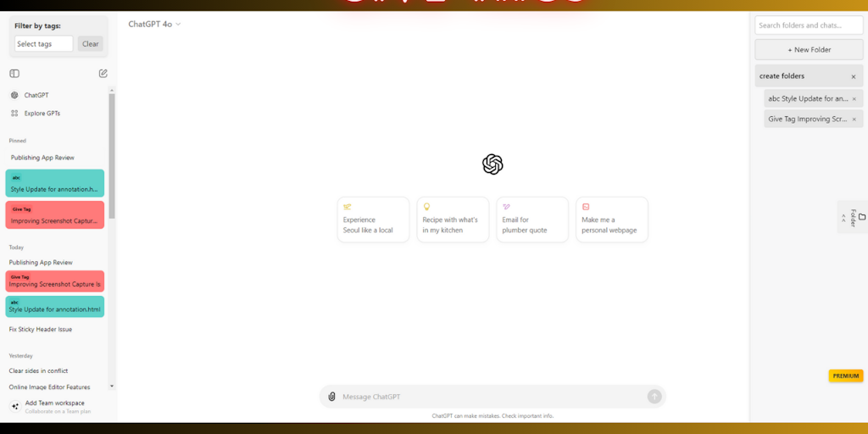Click Add Team workspace sparkle icon
Screen dimensions: 868x434
pyautogui.click(x=15, y=407)
